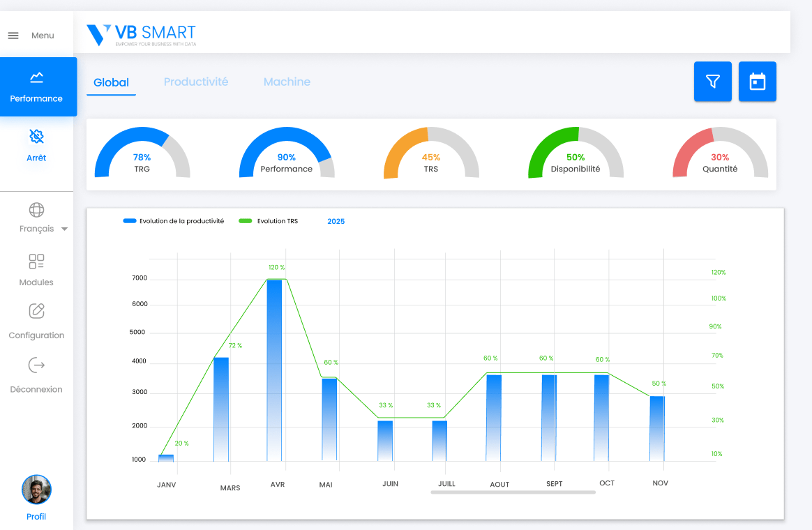Viewport: 812px width, 530px height.
Task: Click the globe language icon
Action: (x=36, y=209)
